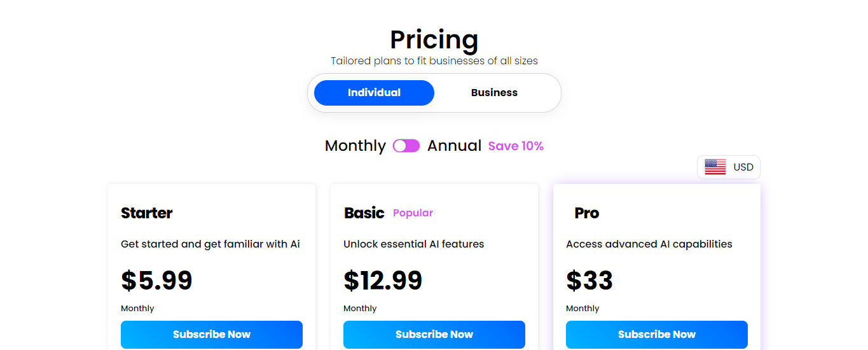Click the $5.99 Starter price
Viewport: 868px width, 350px height.
click(156, 281)
